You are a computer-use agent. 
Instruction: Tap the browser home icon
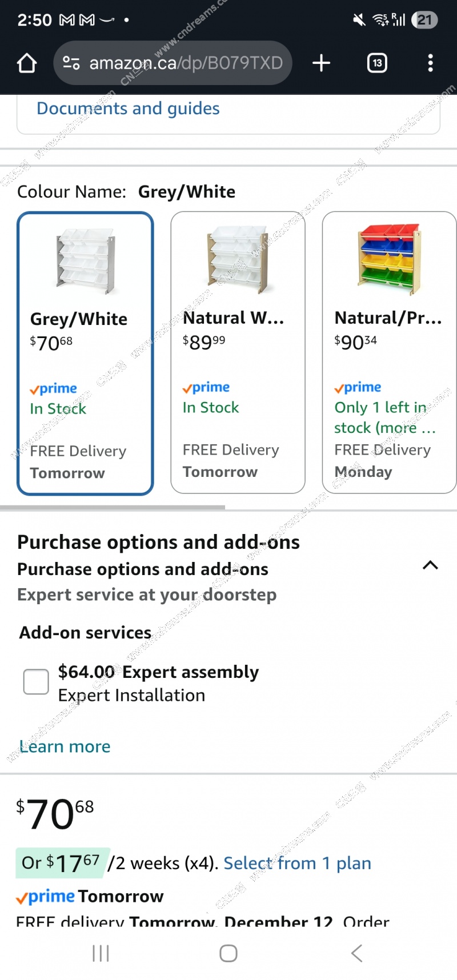(27, 63)
